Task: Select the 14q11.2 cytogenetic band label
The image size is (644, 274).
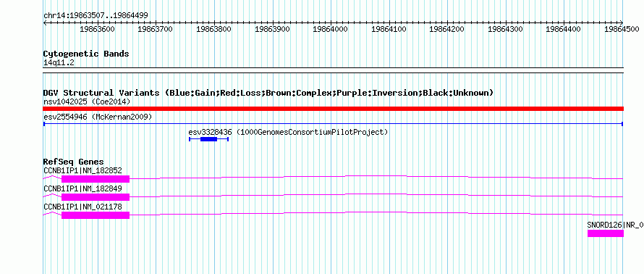Action: click(59, 63)
